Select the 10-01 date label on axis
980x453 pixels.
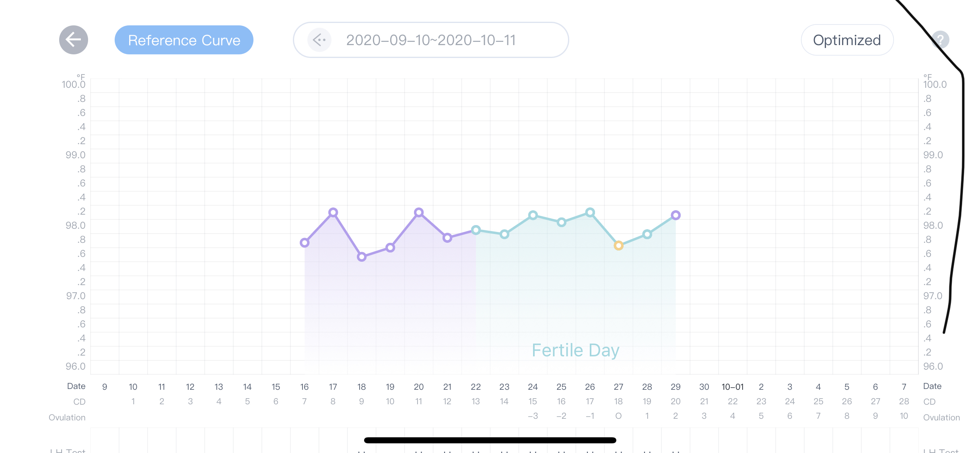coord(732,387)
